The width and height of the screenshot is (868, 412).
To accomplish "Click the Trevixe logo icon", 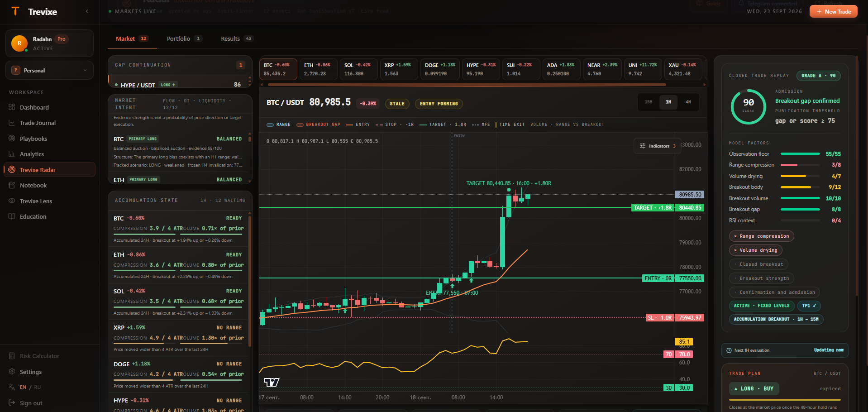I will click(x=15, y=11).
